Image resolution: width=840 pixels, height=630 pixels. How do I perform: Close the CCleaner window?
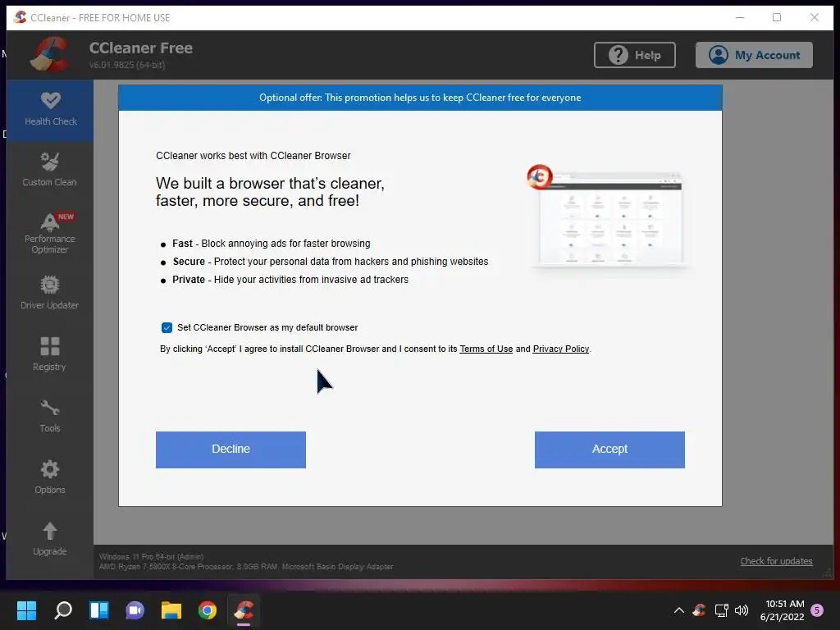coord(815,17)
